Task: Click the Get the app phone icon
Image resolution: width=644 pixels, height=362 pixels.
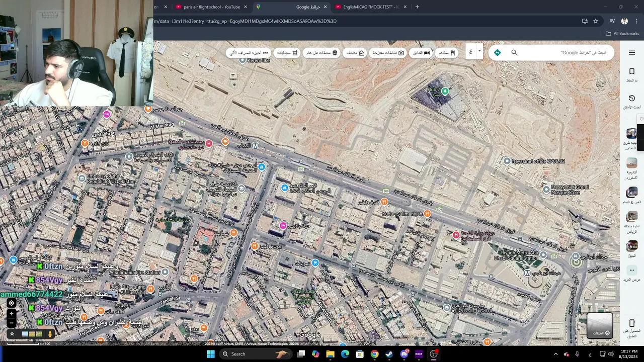Action: (632, 323)
